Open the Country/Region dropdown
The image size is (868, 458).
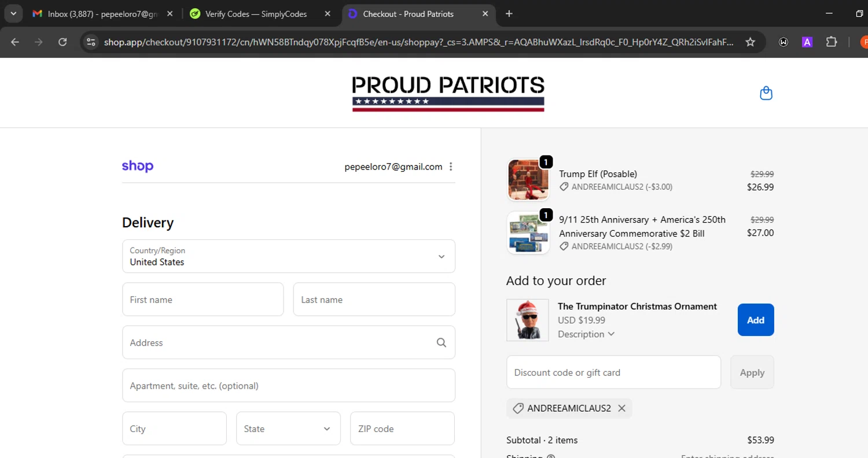pos(289,256)
